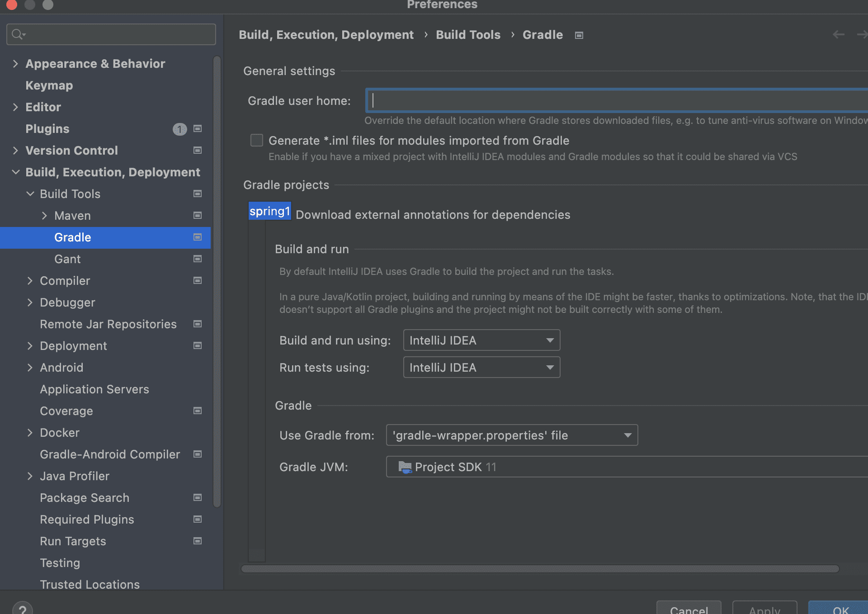The height and width of the screenshot is (614, 868).
Task: Click project-level icon beside Gradle-Android Compiler
Action: point(198,454)
